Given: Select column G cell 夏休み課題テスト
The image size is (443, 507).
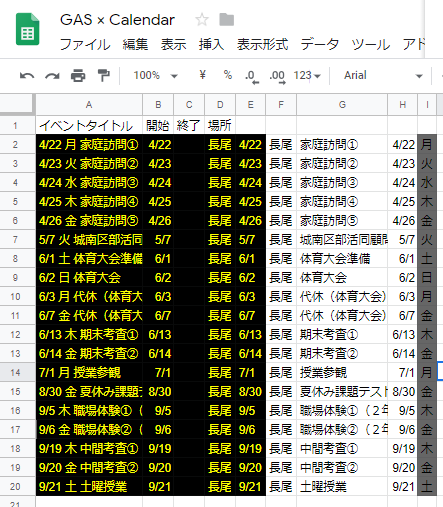Looking at the screenshot, I should point(342,392).
